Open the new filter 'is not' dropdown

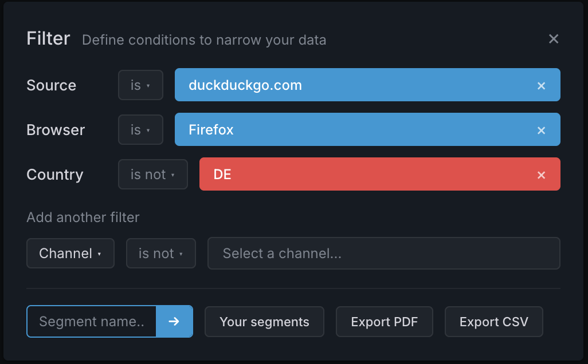160,254
